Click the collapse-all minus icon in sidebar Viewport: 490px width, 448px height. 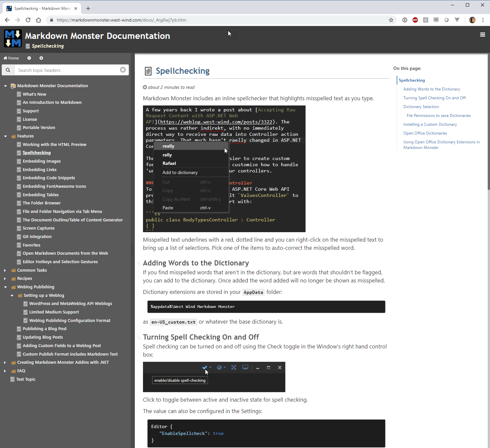click(x=29, y=58)
